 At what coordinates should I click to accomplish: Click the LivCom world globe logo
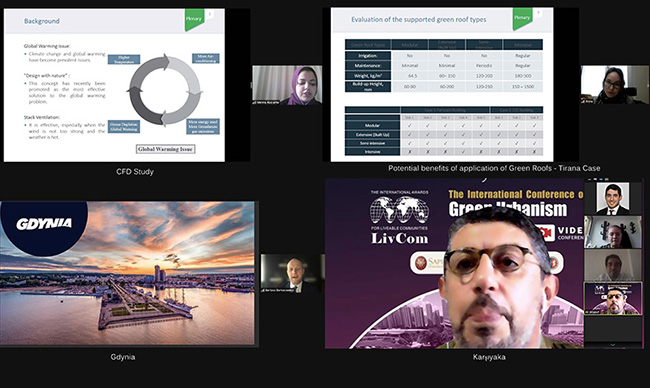399,210
